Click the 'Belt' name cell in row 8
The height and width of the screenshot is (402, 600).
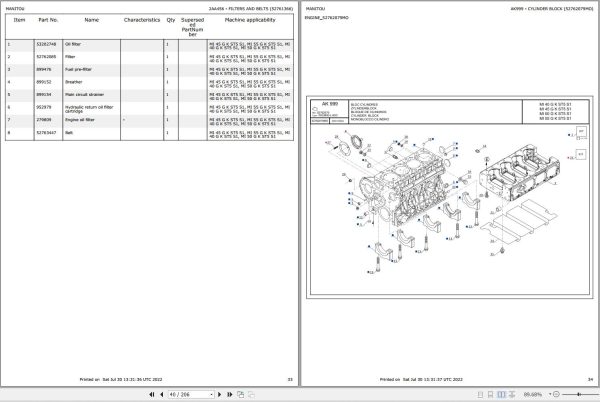tap(91, 133)
